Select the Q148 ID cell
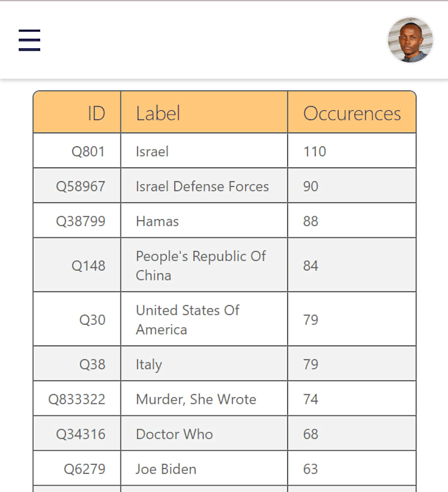 click(x=77, y=265)
